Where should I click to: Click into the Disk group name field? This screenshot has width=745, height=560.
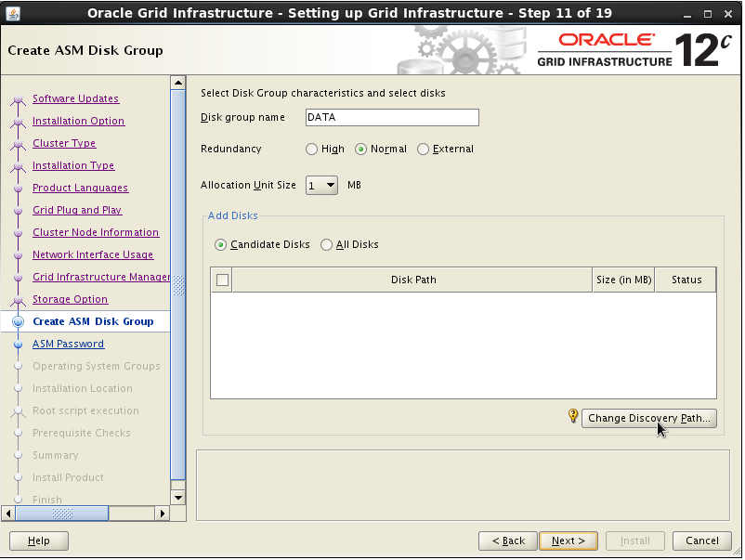[392, 117]
